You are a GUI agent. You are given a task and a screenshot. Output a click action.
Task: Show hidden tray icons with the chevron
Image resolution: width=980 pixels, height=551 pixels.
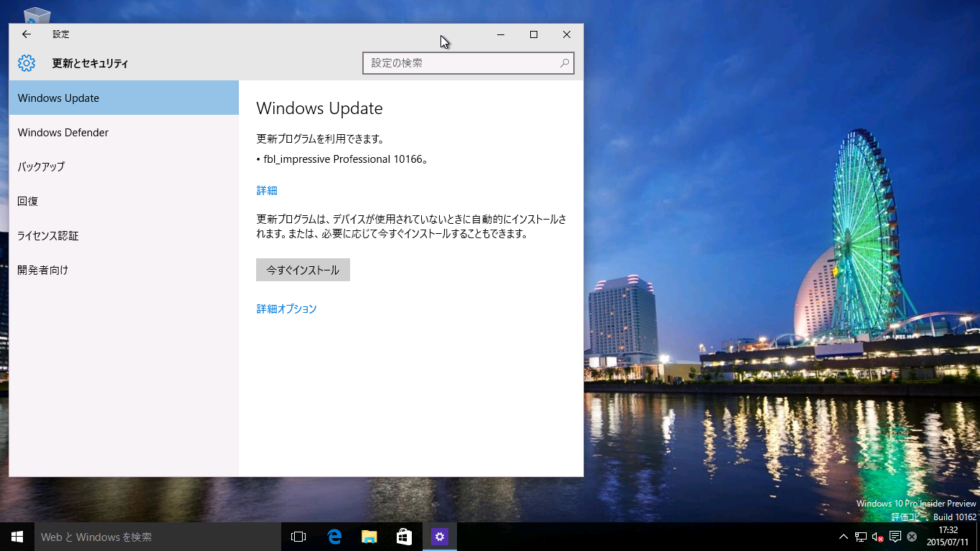click(844, 537)
